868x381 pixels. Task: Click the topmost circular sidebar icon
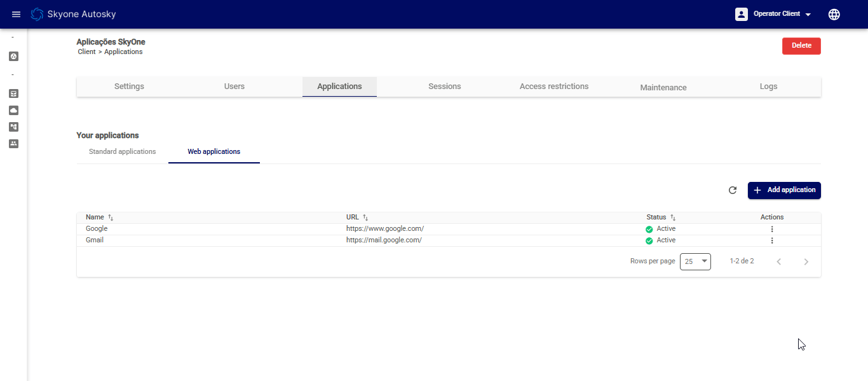point(13,56)
